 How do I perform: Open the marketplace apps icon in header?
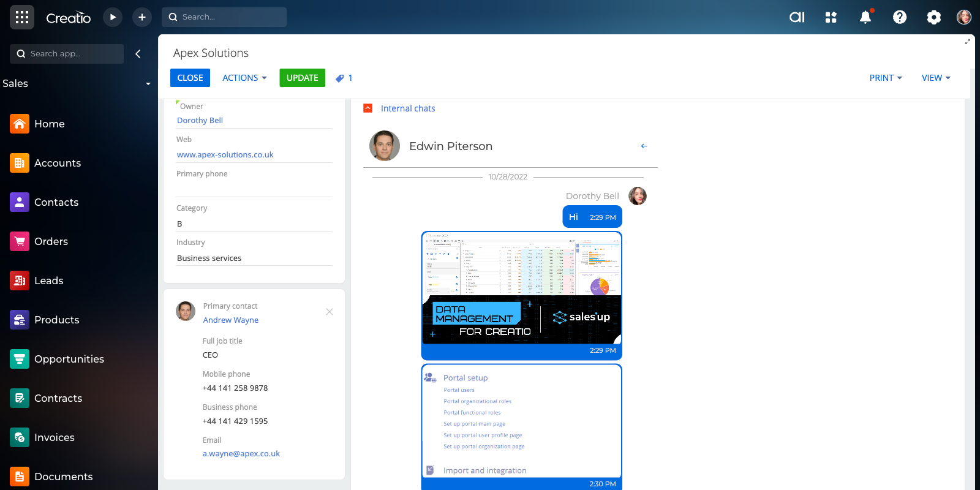click(831, 17)
